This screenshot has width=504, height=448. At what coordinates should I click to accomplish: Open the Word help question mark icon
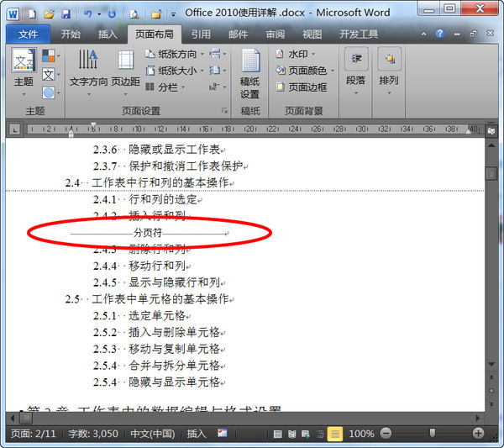(x=439, y=34)
